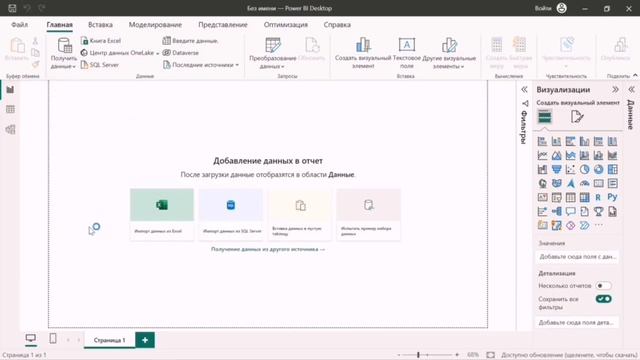The width and height of the screenshot is (640, 360).
Task: Click Войти to sign in
Action: pos(543,8)
